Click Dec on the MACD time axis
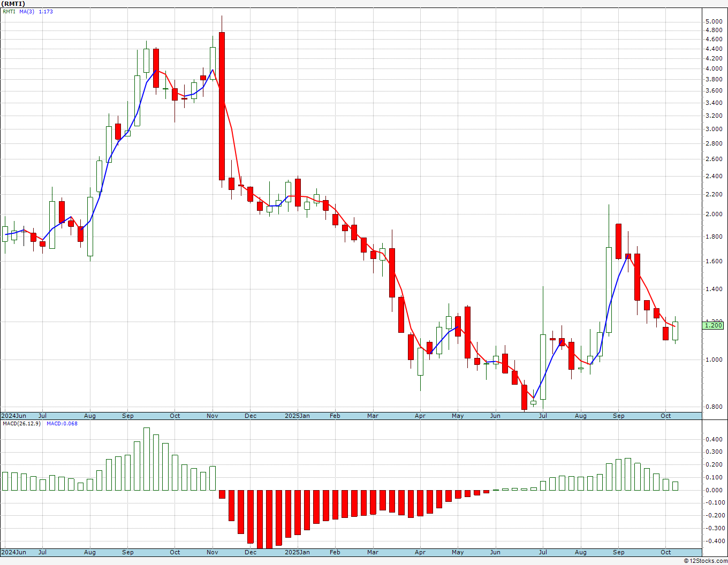 click(x=250, y=552)
